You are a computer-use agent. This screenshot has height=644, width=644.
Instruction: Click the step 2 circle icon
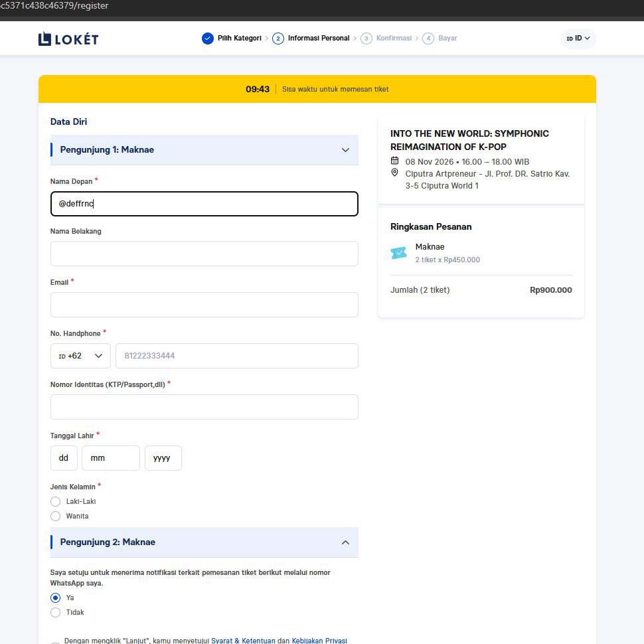(x=278, y=39)
